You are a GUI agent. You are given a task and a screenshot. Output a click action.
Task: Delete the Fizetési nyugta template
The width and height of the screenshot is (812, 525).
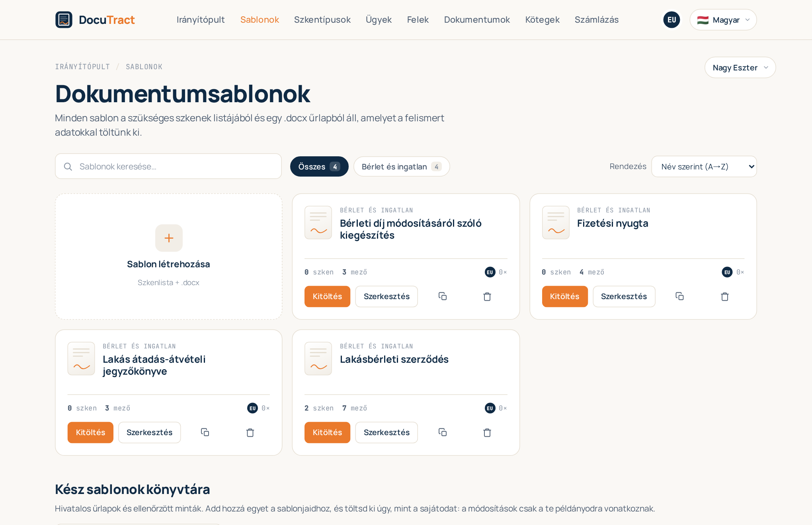tap(725, 296)
